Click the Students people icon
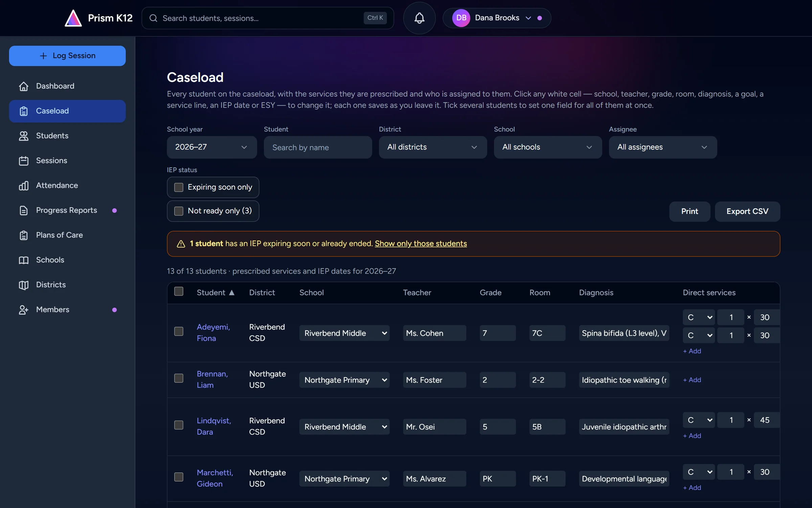812x508 pixels. 24,136
